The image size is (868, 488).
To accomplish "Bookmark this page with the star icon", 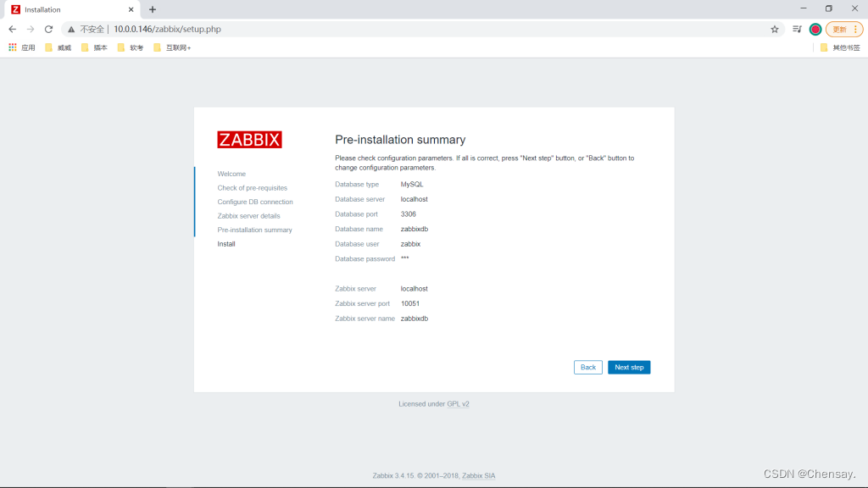I will [x=775, y=30].
